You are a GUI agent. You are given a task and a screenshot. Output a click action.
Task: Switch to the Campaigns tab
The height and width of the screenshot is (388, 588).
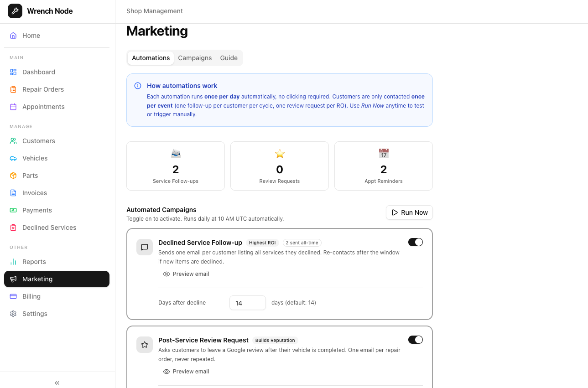(195, 58)
